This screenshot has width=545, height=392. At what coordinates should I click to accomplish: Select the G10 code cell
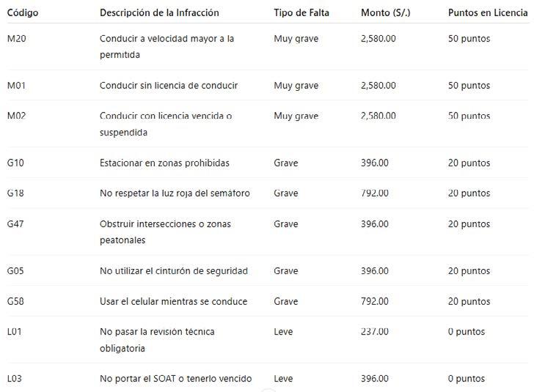15,163
